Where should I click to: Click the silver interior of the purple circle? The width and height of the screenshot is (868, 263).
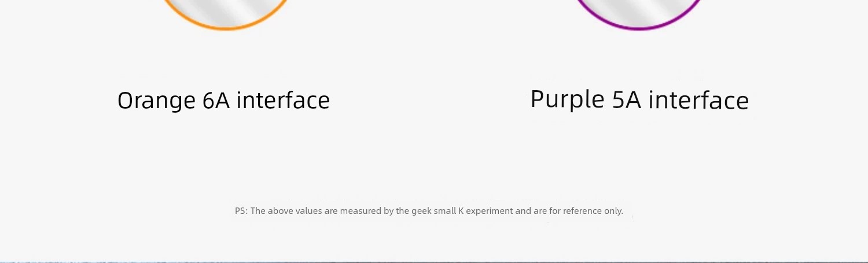(639, 10)
